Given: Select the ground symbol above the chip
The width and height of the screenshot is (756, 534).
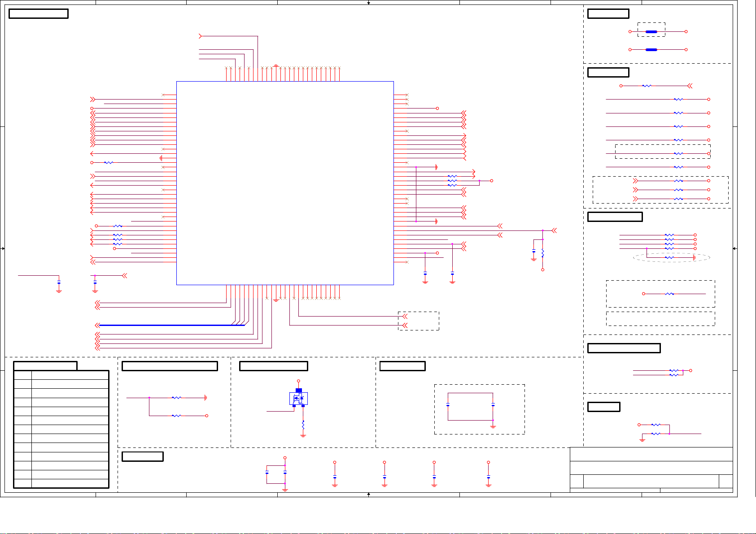Looking at the screenshot, I should 276,66.
